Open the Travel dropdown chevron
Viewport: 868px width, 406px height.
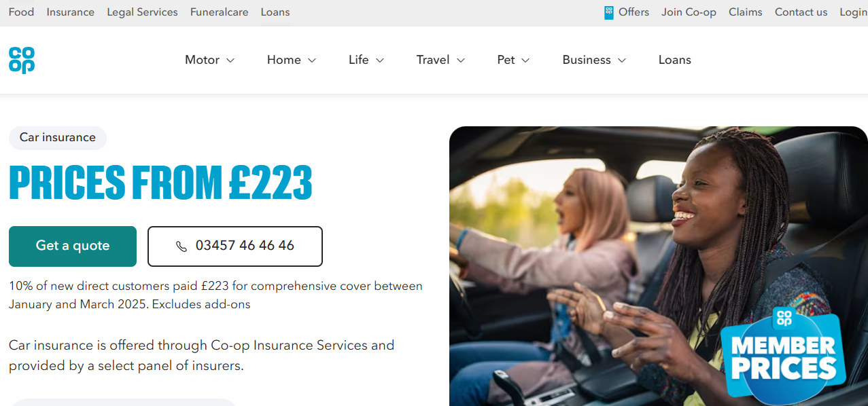(461, 60)
